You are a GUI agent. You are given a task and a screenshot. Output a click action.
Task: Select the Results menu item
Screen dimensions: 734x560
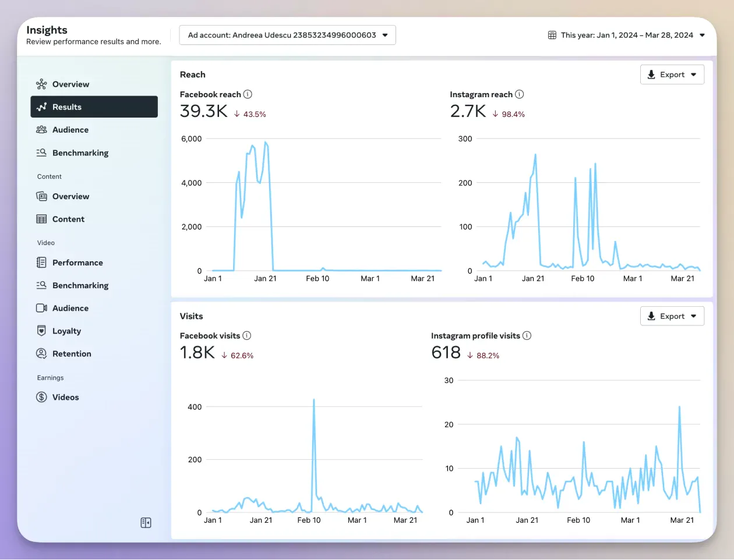(94, 107)
